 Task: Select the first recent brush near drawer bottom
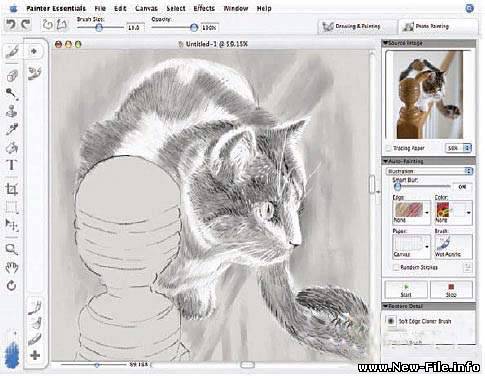pyautogui.click(x=35, y=308)
